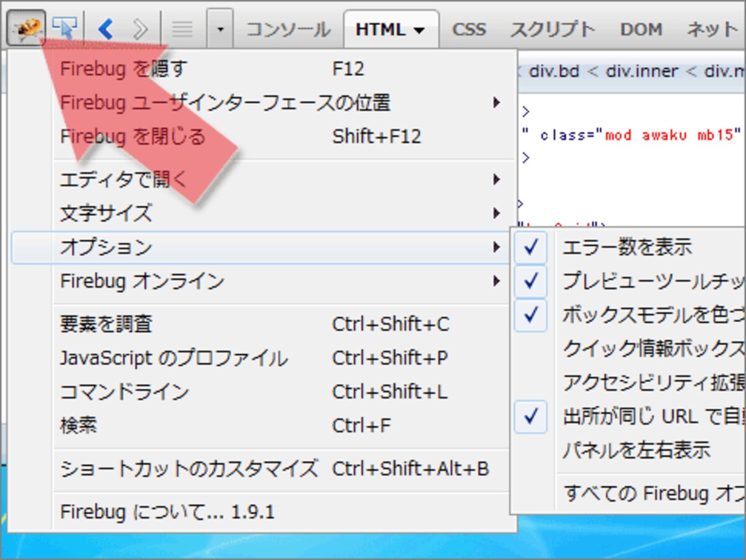This screenshot has height=560, width=746.
Task: Choose Firebug を隠す menu item
Action: (x=264, y=69)
